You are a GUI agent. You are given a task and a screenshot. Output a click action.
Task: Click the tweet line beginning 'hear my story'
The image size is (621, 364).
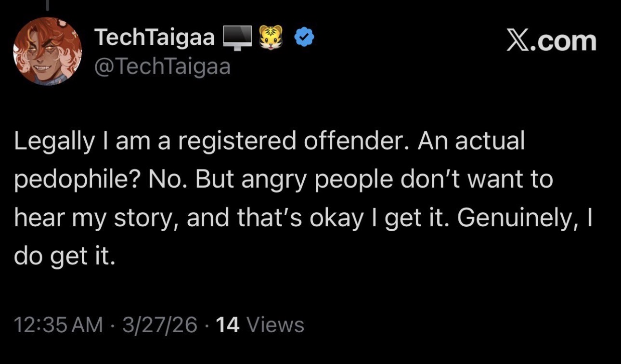(302, 219)
